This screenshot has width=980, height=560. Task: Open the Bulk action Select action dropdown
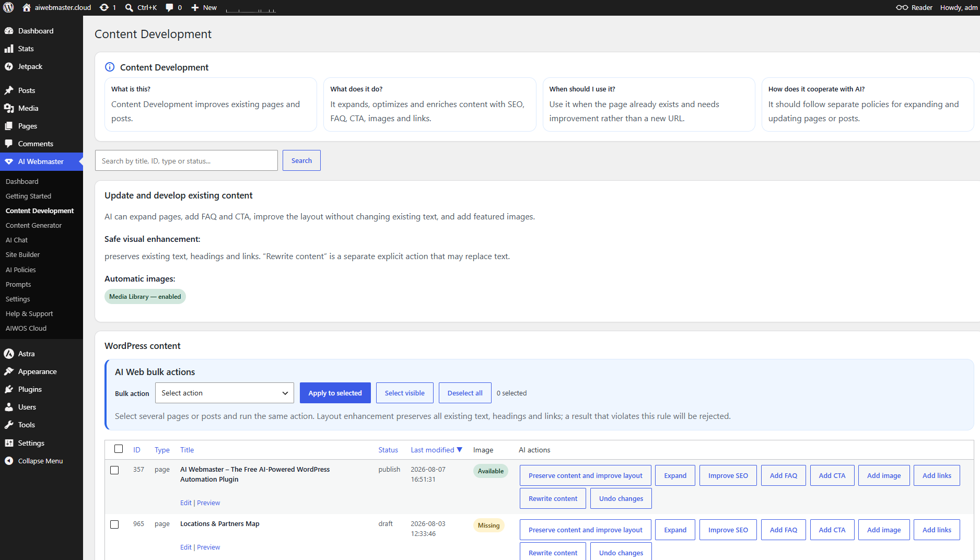click(x=225, y=393)
